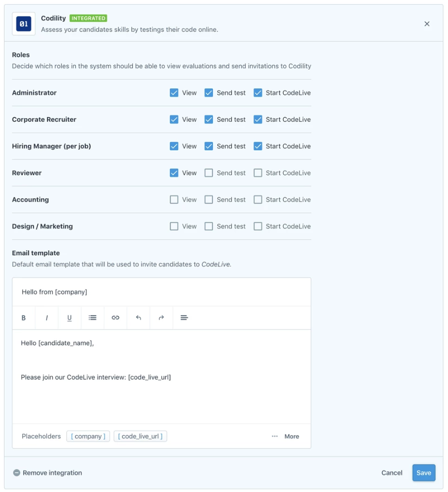Enable Start CodeLive for Reviewer
This screenshot has width=448, height=492.
[257, 173]
